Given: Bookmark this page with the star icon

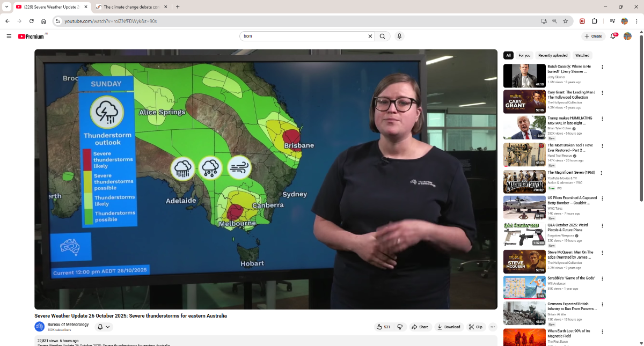Looking at the screenshot, I should point(565,21).
